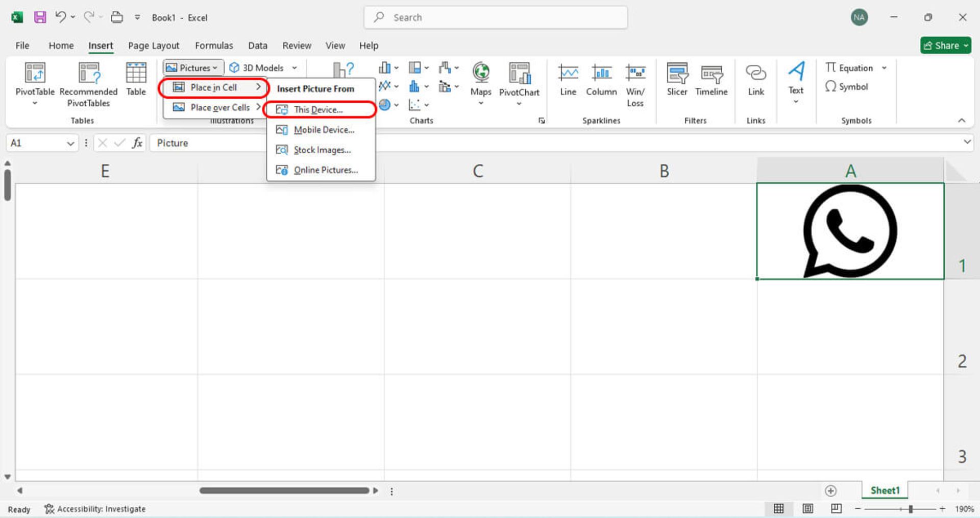The width and height of the screenshot is (980, 518).
Task: Click the Link icon
Action: (x=755, y=73)
